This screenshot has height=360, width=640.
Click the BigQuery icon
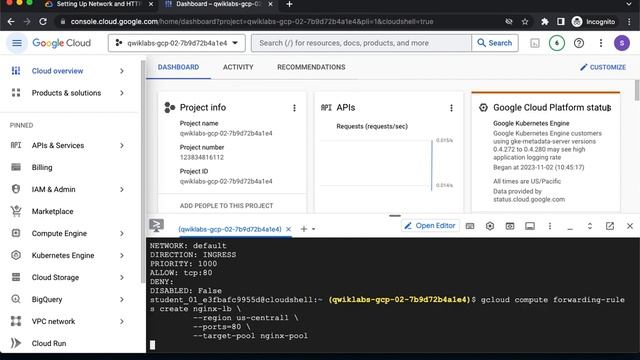16,299
